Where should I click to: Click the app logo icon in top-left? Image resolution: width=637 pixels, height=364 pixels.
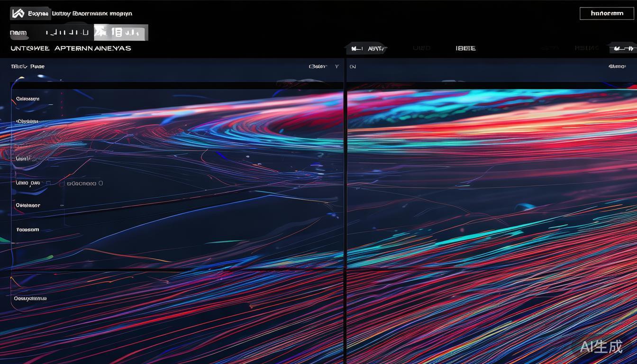(x=18, y=13)
